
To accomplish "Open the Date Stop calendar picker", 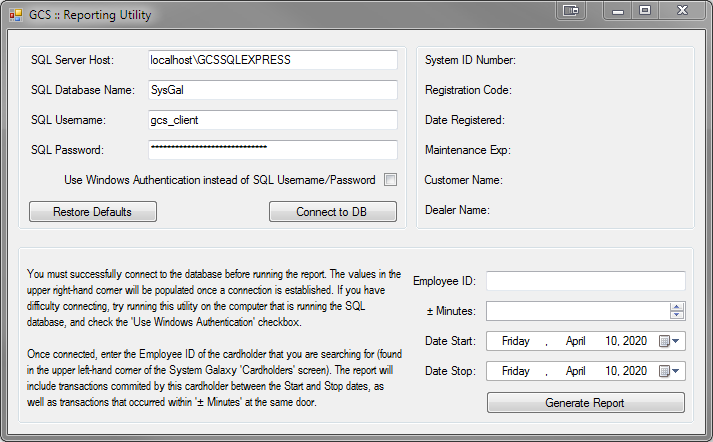I will point(669,371).
